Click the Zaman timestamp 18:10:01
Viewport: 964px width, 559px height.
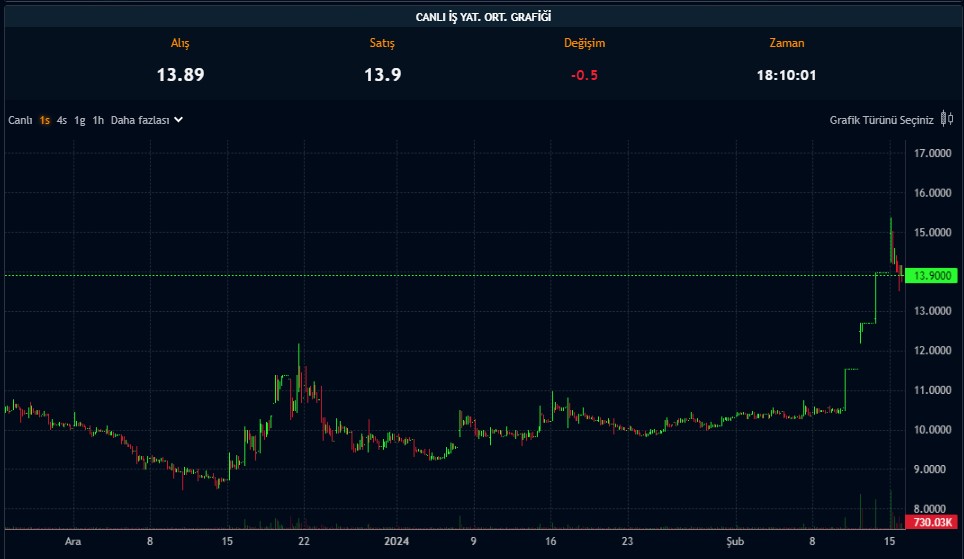click(x=786, y=75)
